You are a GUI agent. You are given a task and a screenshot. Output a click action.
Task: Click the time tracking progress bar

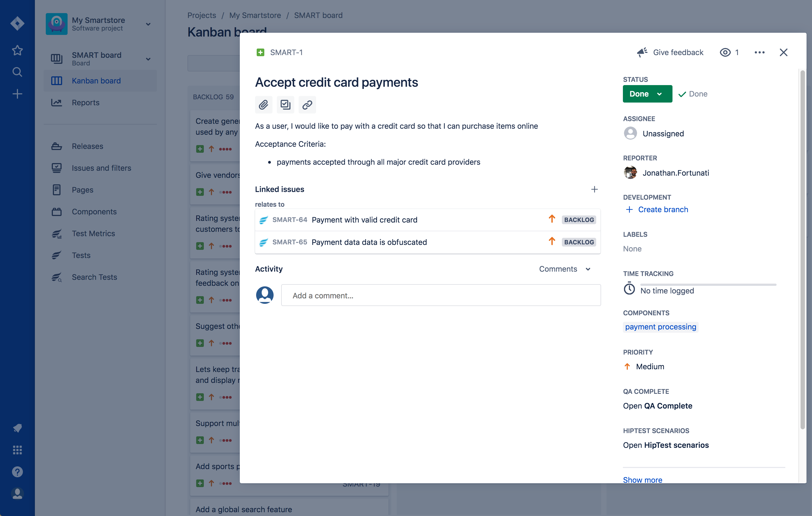point(708,284)
